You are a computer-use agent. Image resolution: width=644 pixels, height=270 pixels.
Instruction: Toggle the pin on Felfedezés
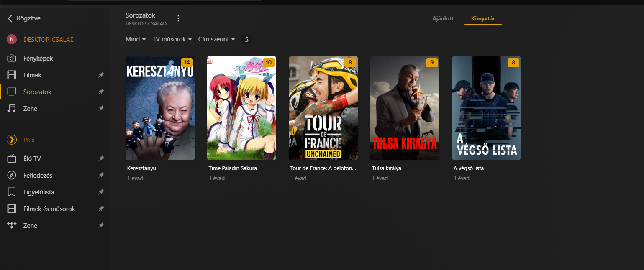(101, 176)
